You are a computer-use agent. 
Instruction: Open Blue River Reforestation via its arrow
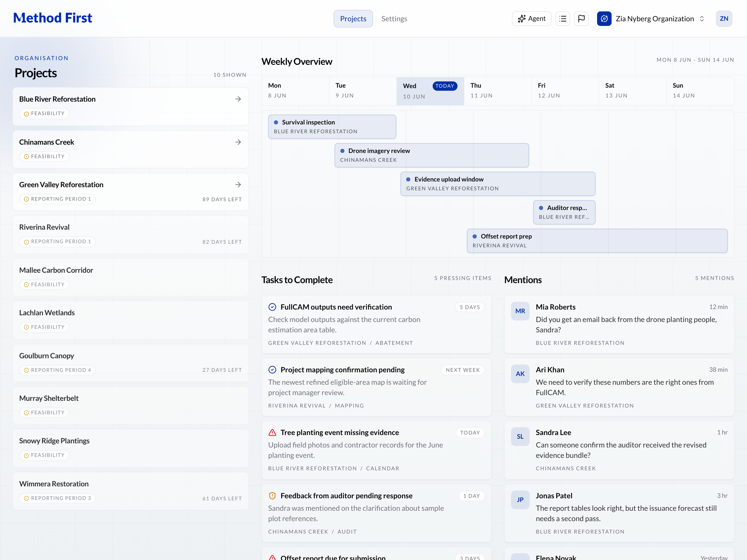238,99
